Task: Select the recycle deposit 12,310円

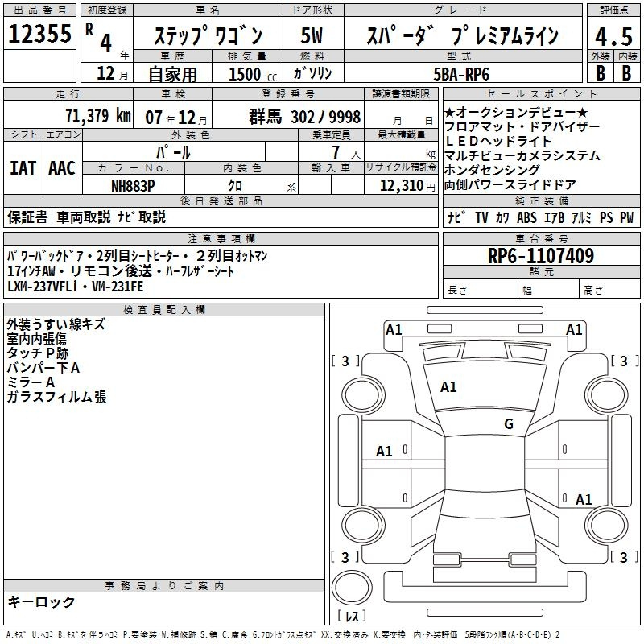Action: pos(407,186)
